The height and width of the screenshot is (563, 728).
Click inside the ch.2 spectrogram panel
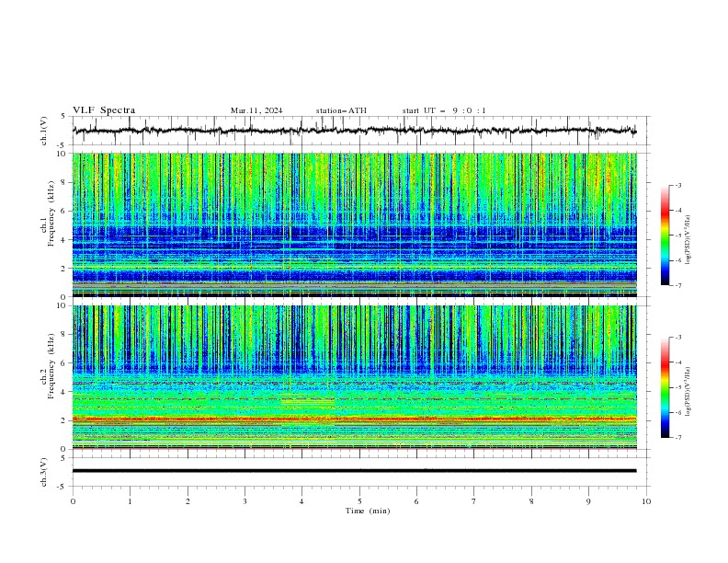point(354,377)
